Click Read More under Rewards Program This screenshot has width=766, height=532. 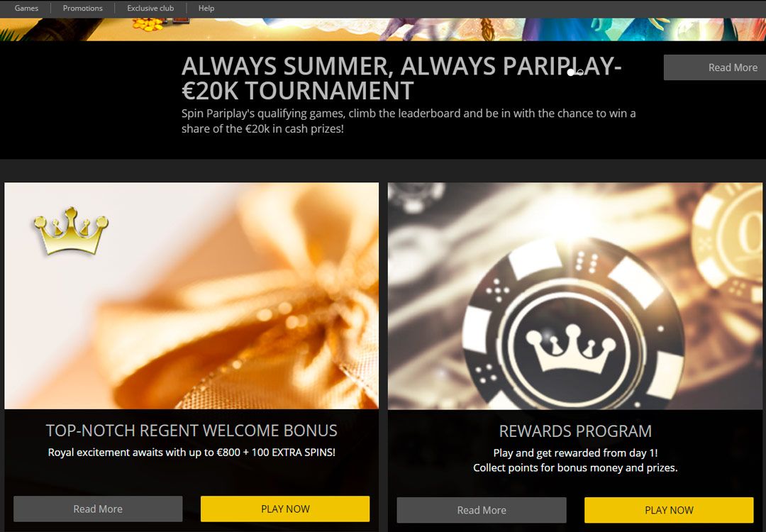point(482,510)
